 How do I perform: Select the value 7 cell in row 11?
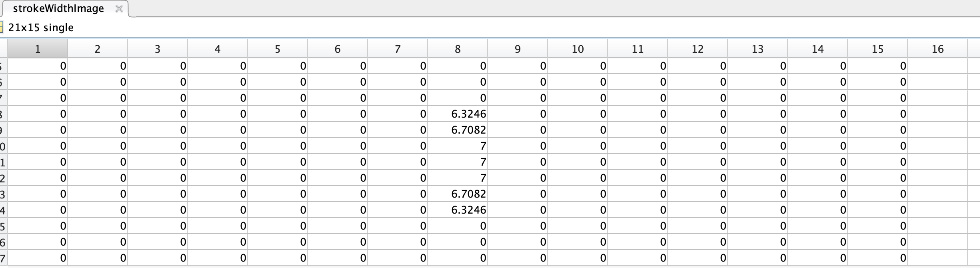(x=458, y=162)
